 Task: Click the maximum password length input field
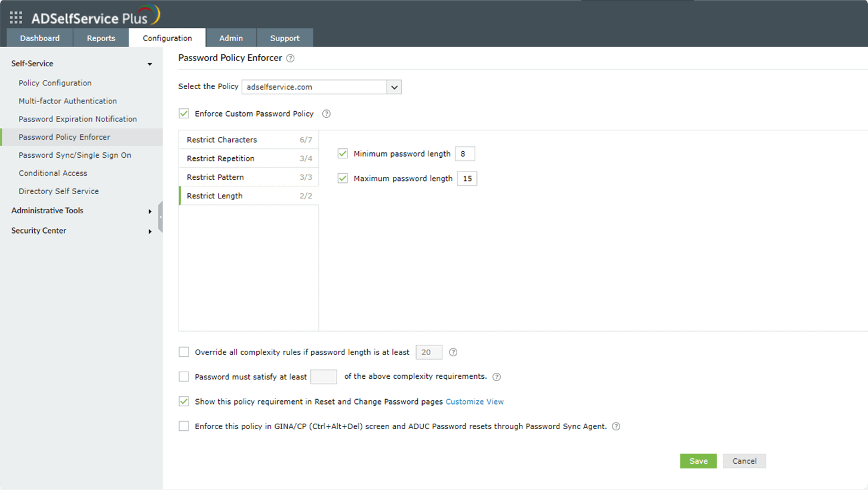tap(467, 178)
